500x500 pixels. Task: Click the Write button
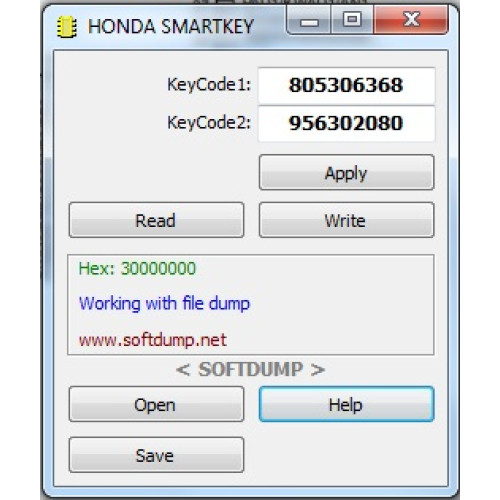[346, 220]
